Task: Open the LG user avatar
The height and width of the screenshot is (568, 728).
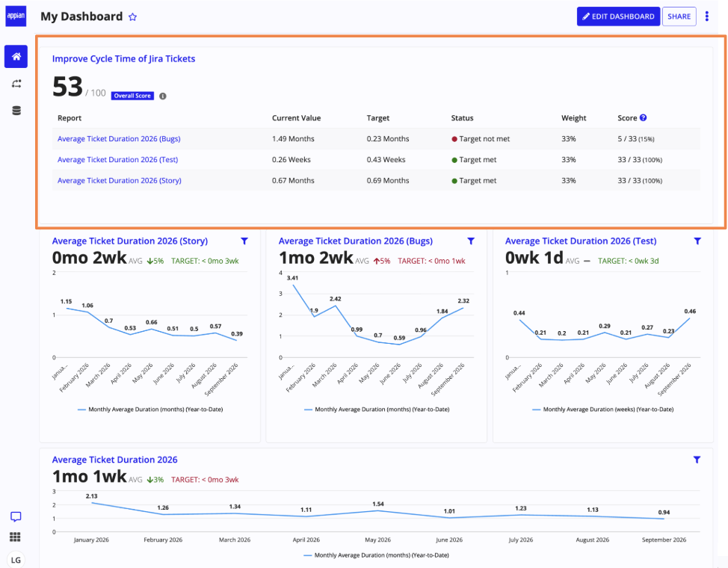Action: coord(16,560)
